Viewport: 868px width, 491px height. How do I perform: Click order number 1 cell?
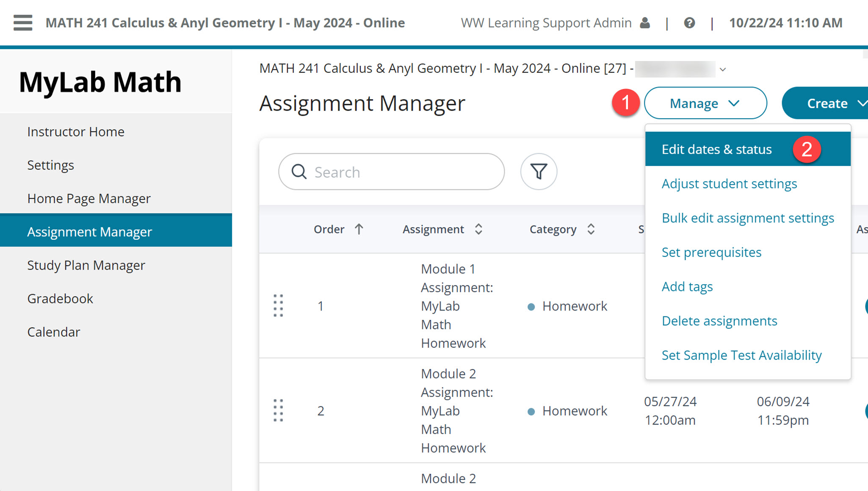pyautogui.click(x=321, y=306)
